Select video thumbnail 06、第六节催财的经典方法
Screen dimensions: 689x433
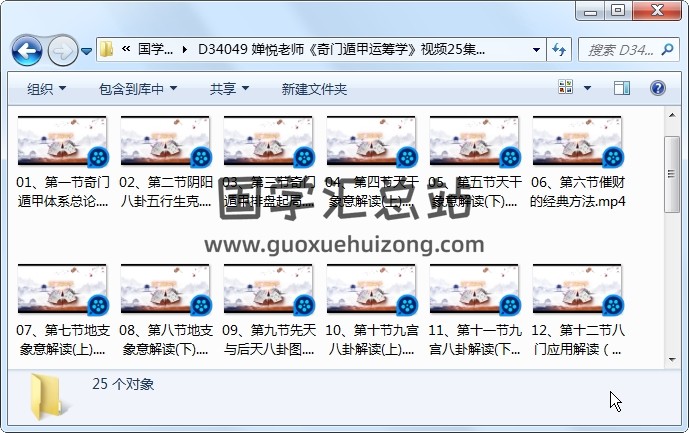tap(577, 142)
